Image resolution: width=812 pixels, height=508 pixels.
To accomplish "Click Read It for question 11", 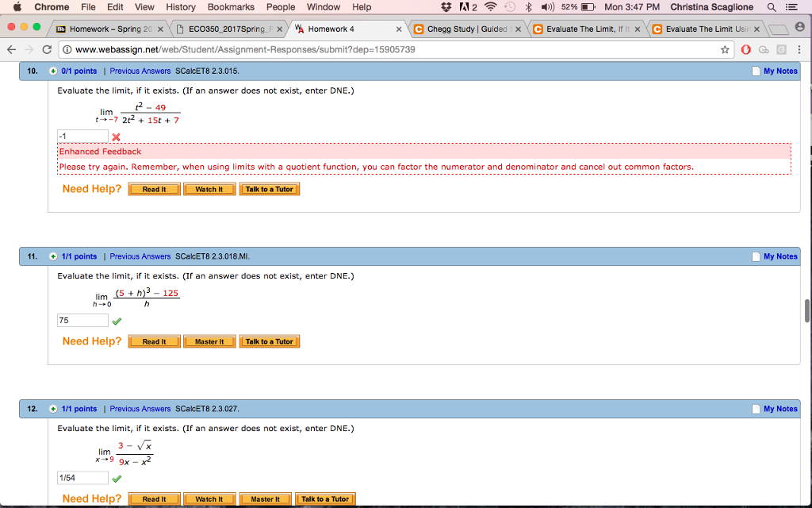I will coord(155,341).
